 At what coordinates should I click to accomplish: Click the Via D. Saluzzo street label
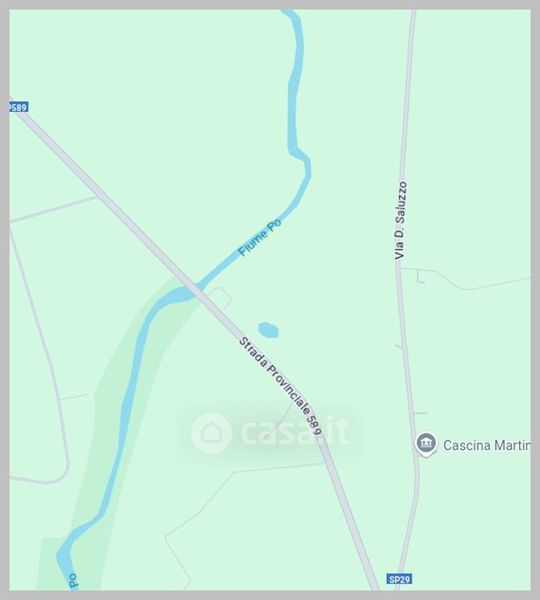pos(401,221)
